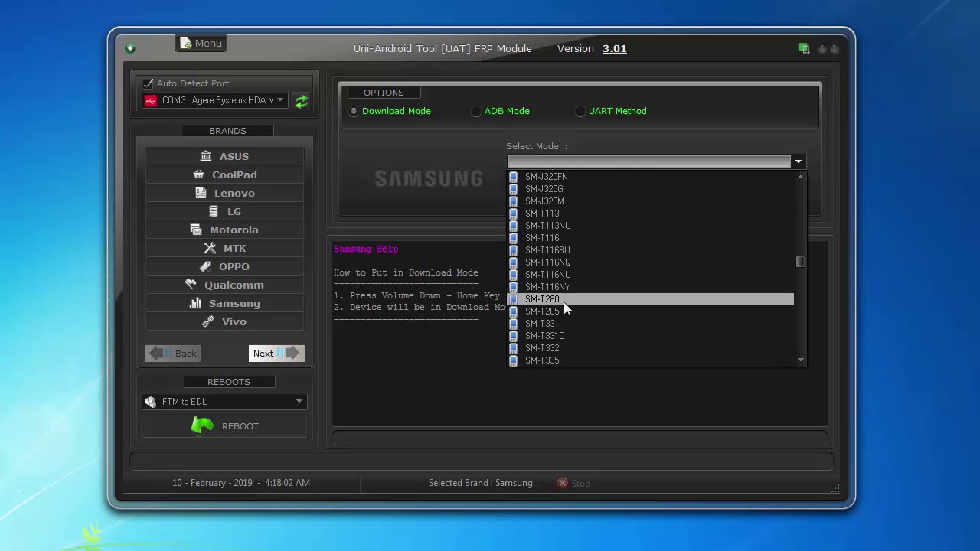Screen dimensions: 980x551
Task: Open the Menu button
Action: [201, 44]
